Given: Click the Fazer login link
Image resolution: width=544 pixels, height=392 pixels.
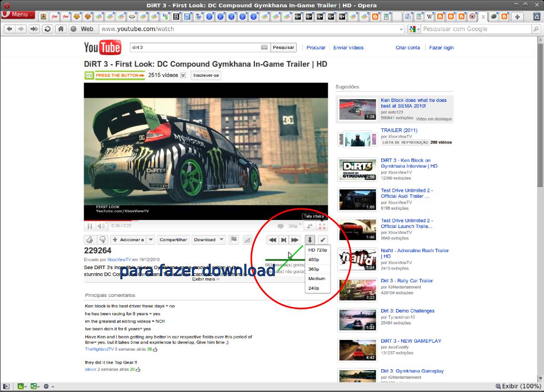Looking at the screenshot, I should 441,48.
